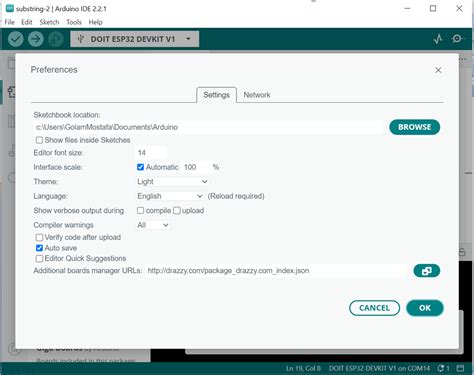Viewport: 474px width, 375px height.
Task: Enable verbose output during upload
Action: pos(177,210)
